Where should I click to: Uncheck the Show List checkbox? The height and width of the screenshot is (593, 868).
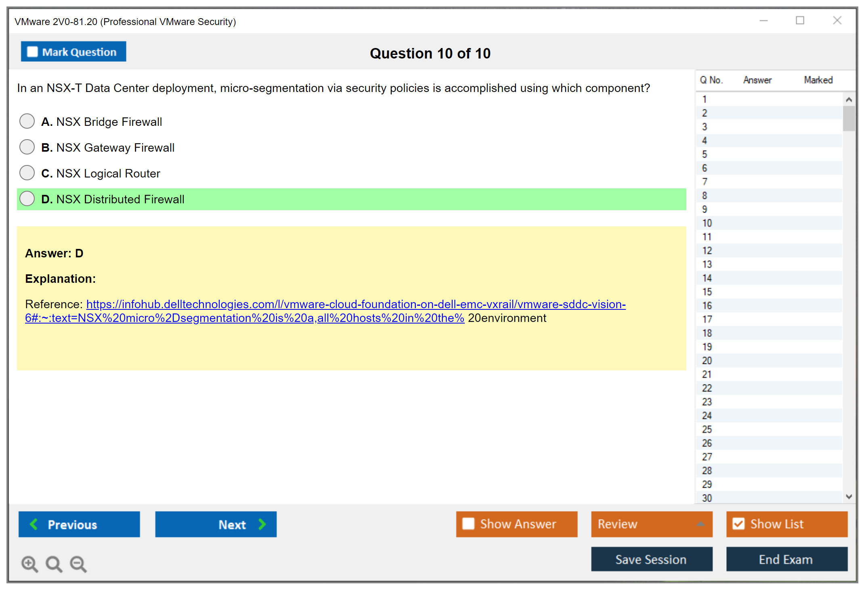tap(738, 524)
